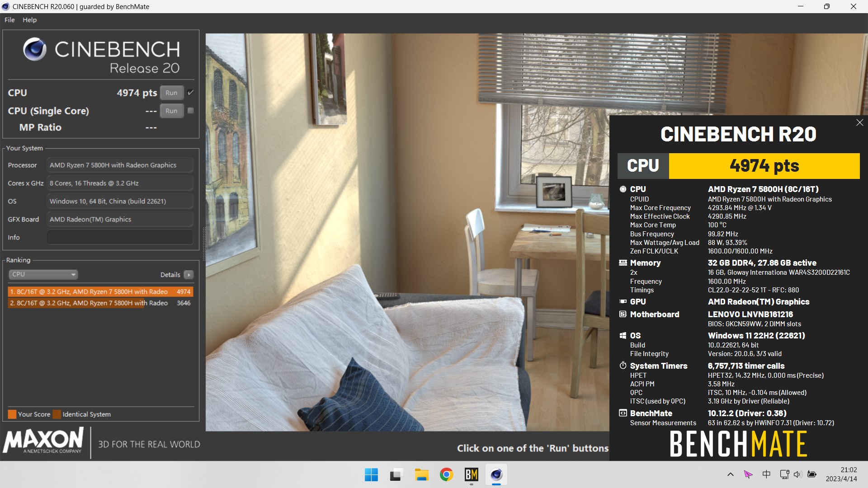
Task: Open the clock and calendar flyout
Action: coord(841,474)
